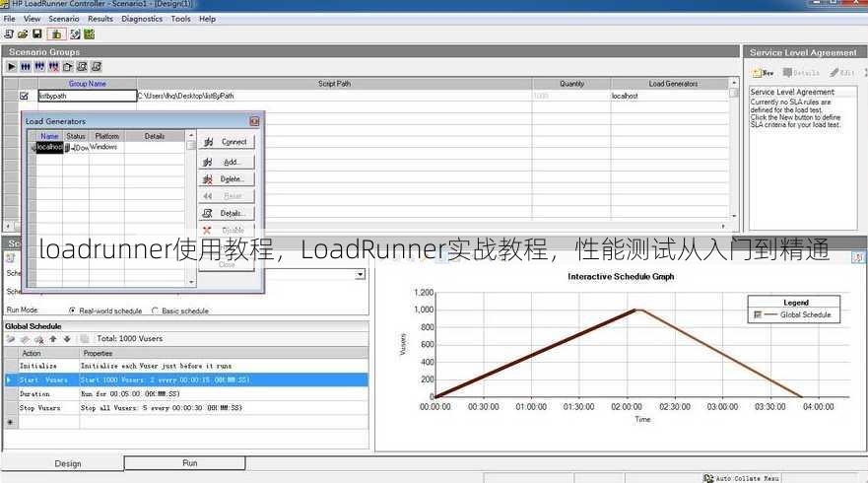The height and width of the screenshot is (483, 868).
Task: Click the Move Action Down arrow
Action: pos(67,339)
